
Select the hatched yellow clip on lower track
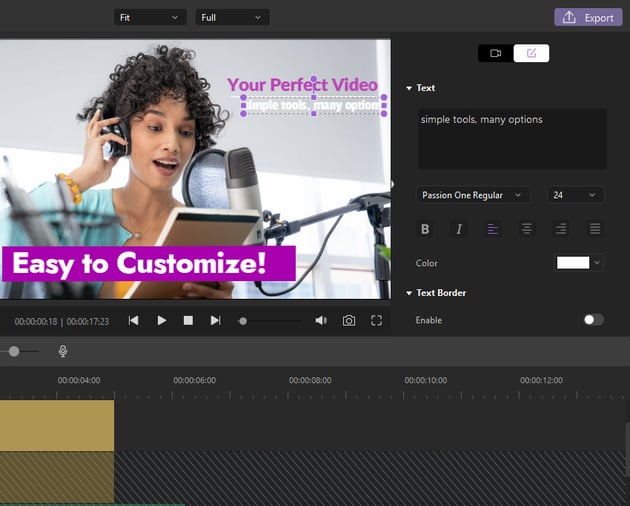point(57,477)
